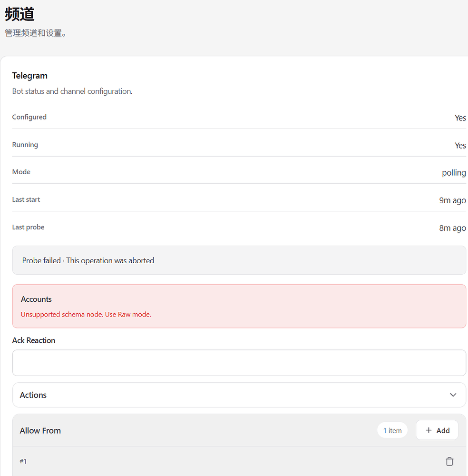Click the '#1' list item label
Viewport: 468px width, 476px height.
coord(23,461)
